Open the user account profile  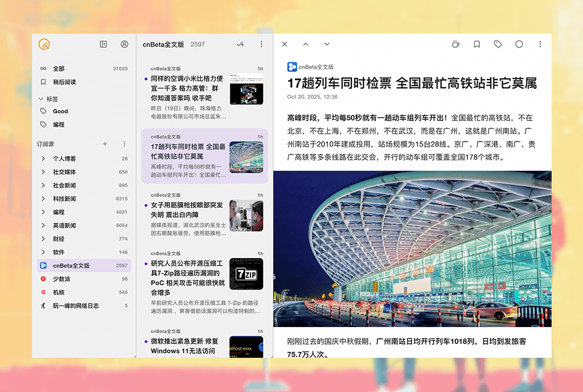[x=124, y=44]
